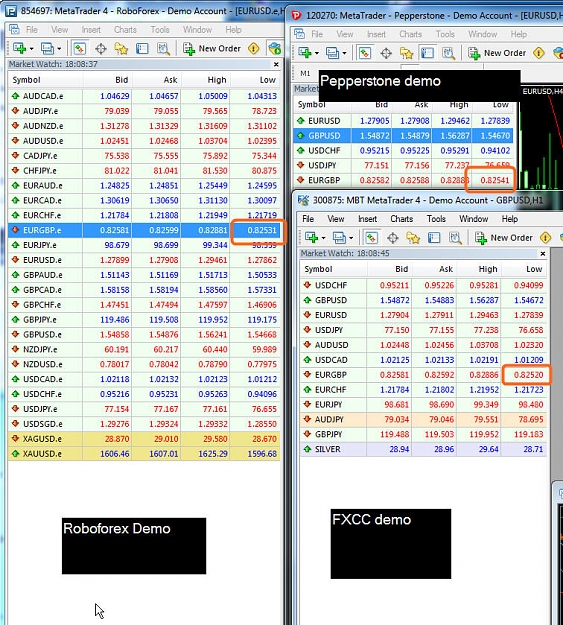The width and height of the screenshot is (563, 625).
Task: Expand Profiles dropdown arrow in Pepperstone toolbar
Action: tap(344, 53)
